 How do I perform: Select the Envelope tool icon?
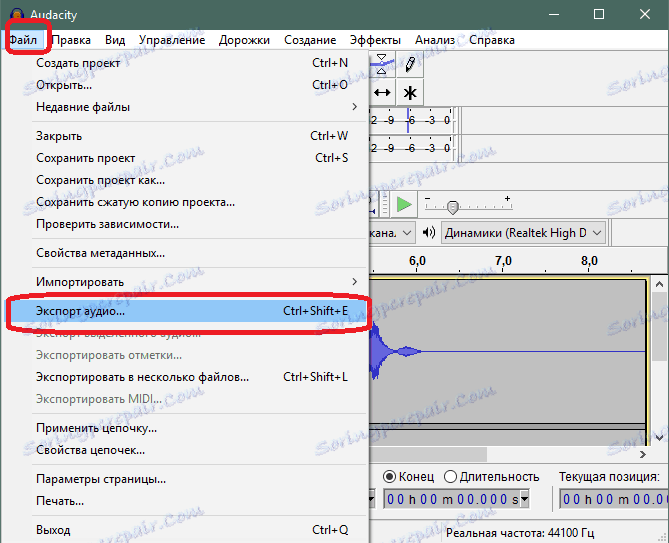382,64
